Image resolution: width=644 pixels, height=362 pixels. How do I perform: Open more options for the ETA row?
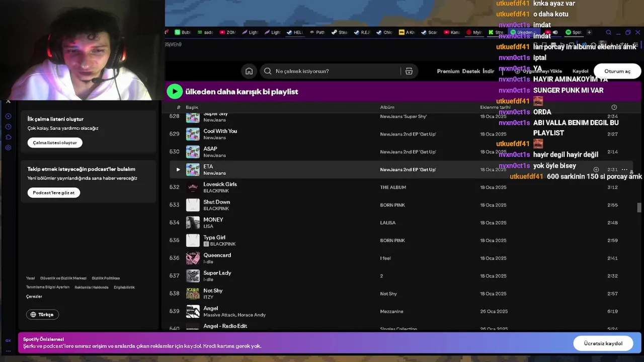[624, 169]
